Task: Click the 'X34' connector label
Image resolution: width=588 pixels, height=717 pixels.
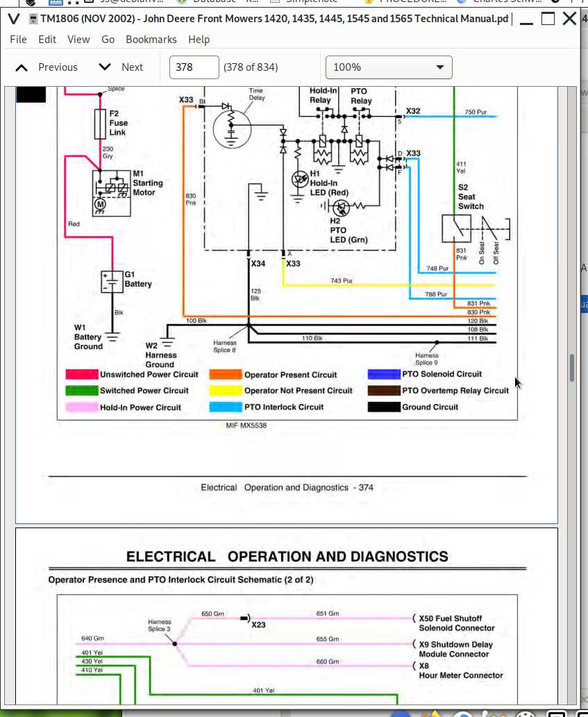Action: coord(258,264)
